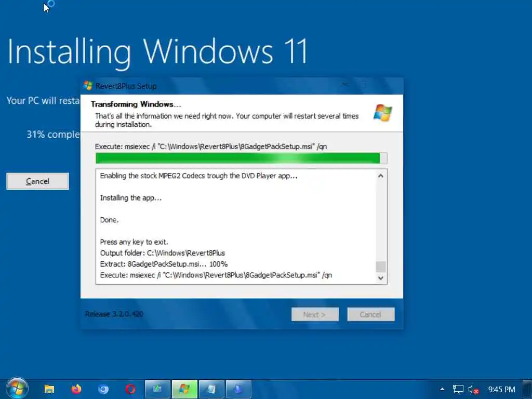
Task: Open the 9:45 PM clock
Action: pos(501,390)
